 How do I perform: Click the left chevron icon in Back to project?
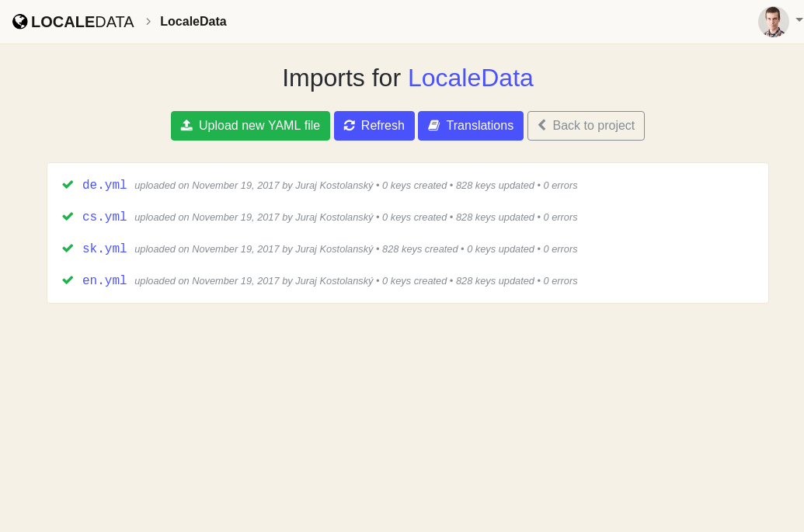pyautogui.click(x=541, y=125)
